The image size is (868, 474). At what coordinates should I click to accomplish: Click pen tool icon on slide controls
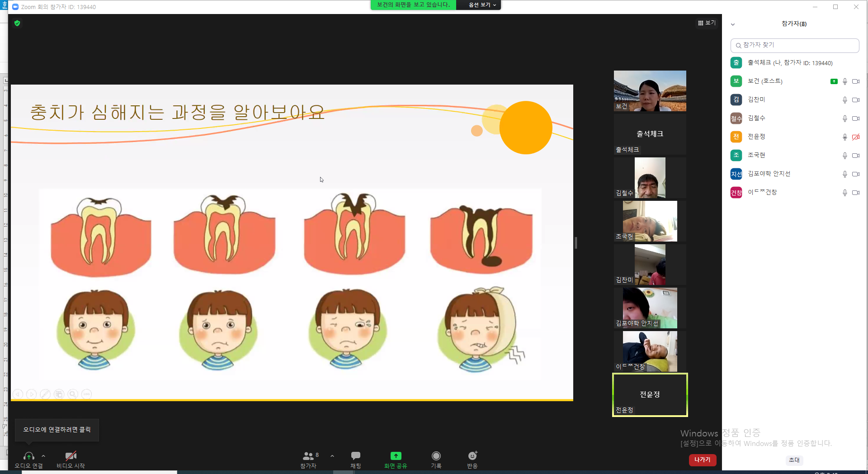(x=45, y=394)
